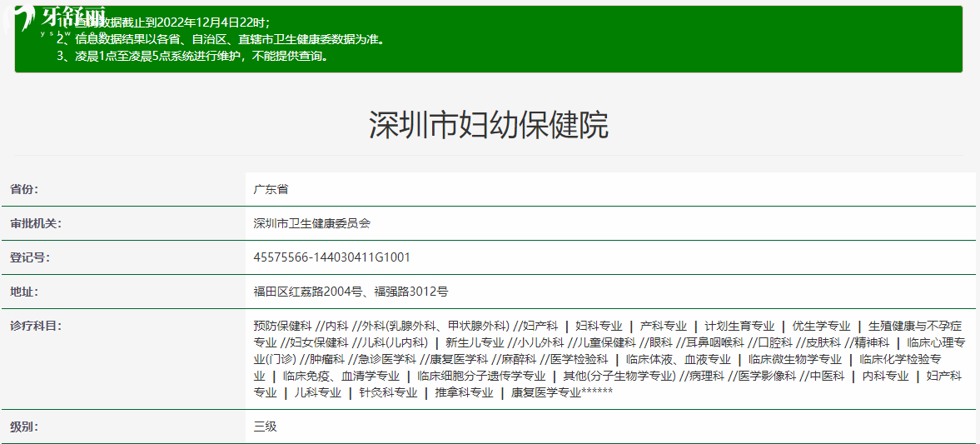Click the value 深圳市卫生健康委员会
The width and height of the screenshot is (980, 444).
(311, 223)
